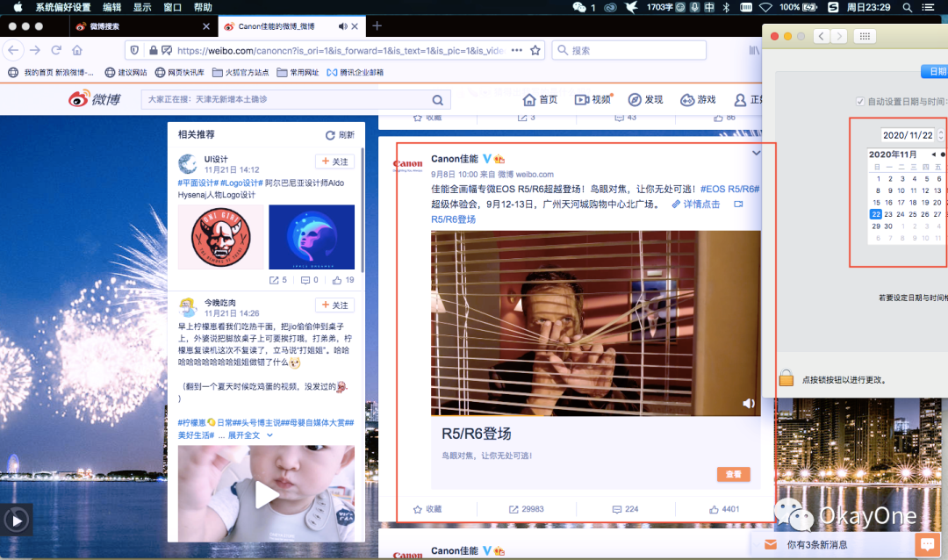The height and width of the screenshot is (560, 948).
Task: Toggle 自动设置日期与时间 checkbox
Action: [x=860, y=101]
